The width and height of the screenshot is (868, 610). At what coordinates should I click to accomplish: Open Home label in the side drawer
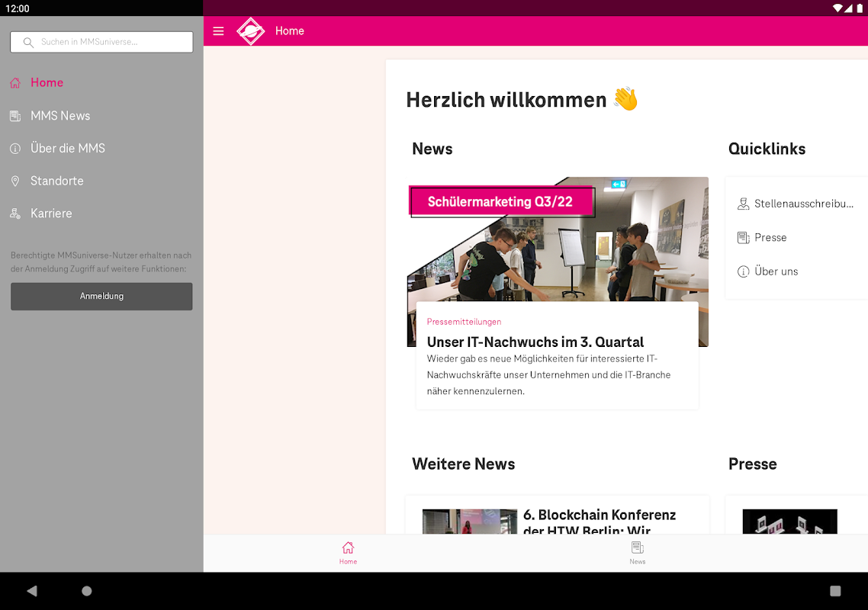[x=47, y=82]
